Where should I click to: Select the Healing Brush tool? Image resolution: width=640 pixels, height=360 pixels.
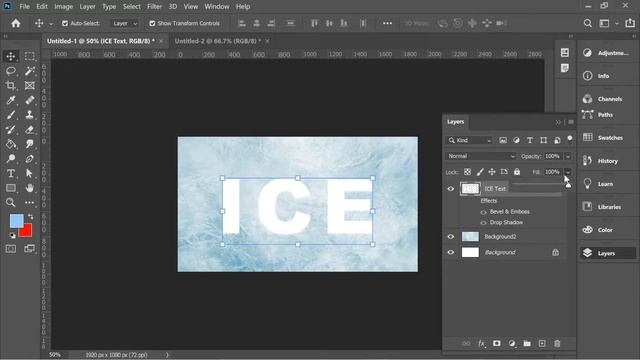click(29, 100)
